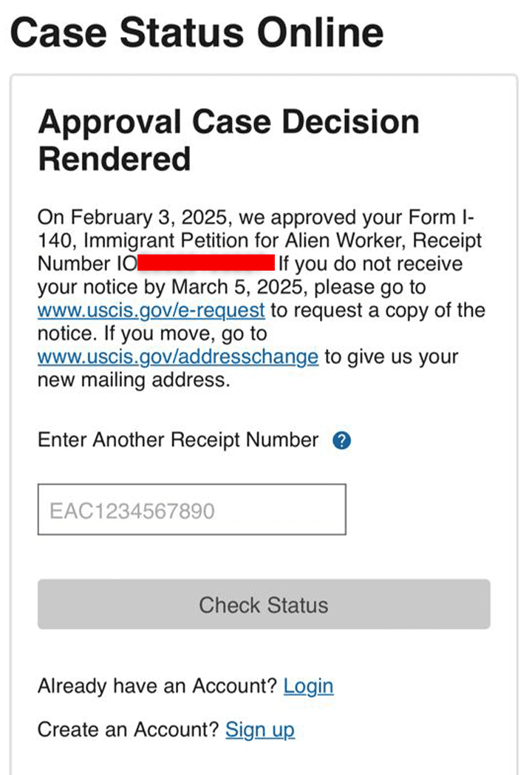Click the "Already have an Account?" text
This screenshot has height=775, width=532.
click(x=157, y=686)
